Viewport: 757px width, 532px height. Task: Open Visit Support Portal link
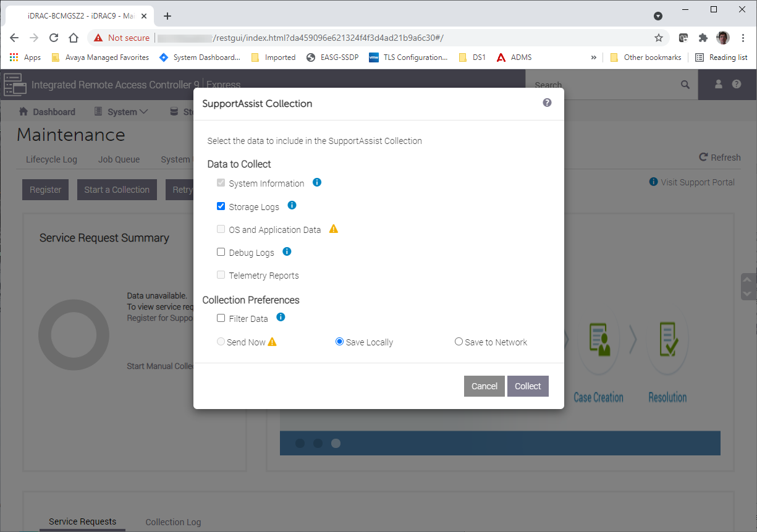[691, 182]
